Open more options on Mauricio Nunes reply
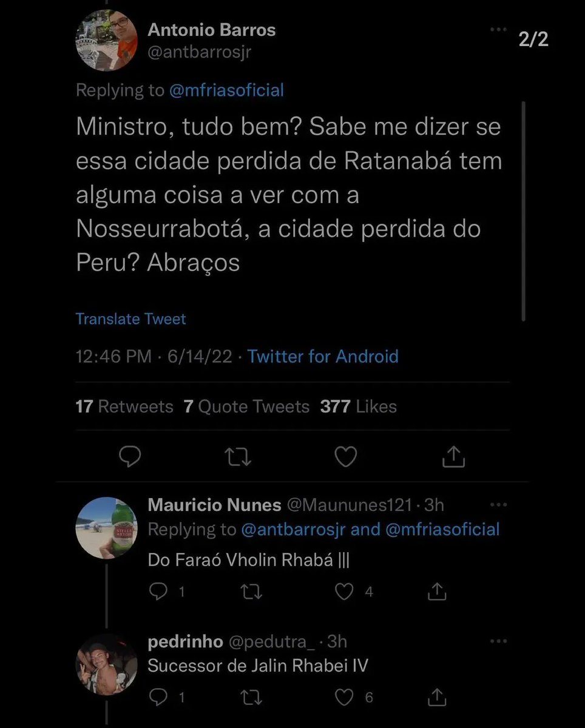Viewport: 585px width, 728px height. [x=498, y=505]
